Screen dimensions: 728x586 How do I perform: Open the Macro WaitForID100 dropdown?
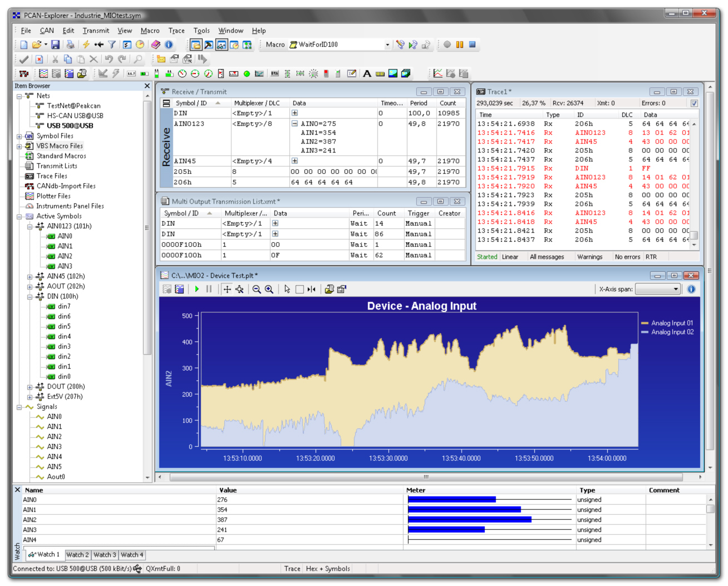tap(387, 45)
